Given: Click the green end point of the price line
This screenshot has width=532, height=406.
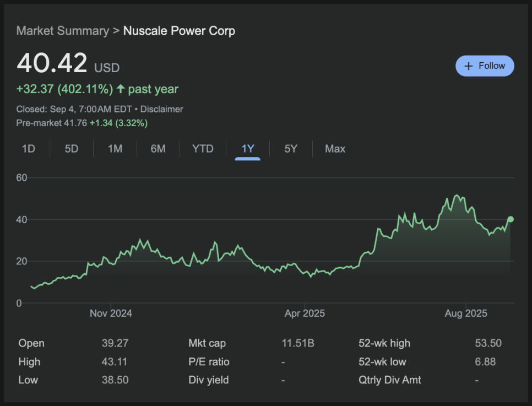Looking at the screenshot, I should click(511, 219).
